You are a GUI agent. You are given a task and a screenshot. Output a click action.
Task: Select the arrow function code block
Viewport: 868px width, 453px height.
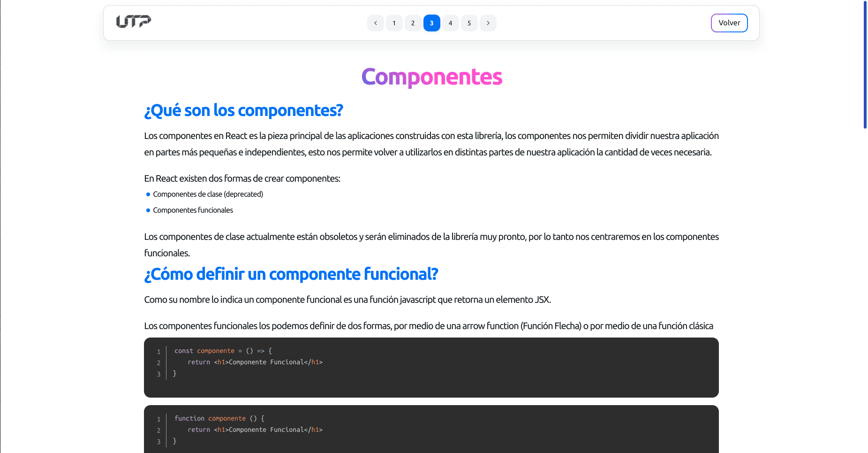click(431, 367)
